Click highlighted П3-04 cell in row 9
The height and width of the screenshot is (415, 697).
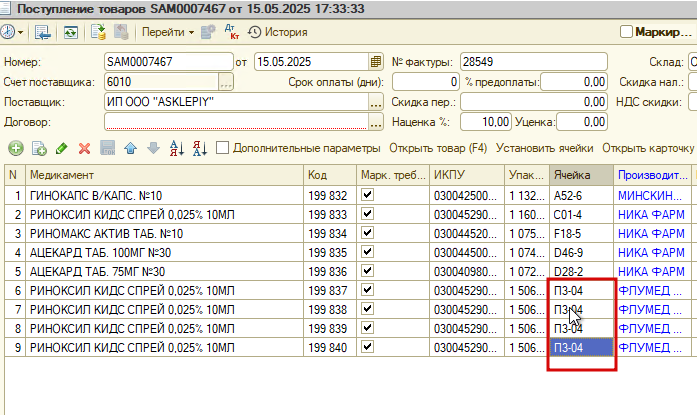pos(581,347)
